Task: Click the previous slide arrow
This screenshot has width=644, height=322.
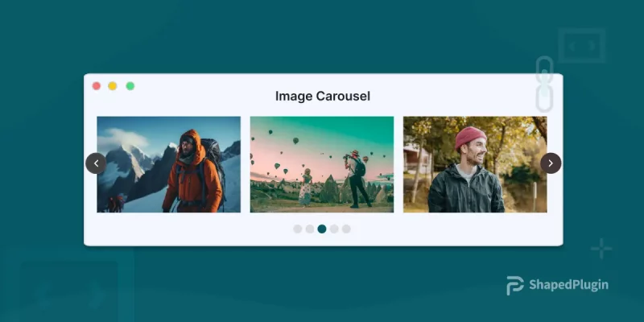Action: tap(96, 163)
